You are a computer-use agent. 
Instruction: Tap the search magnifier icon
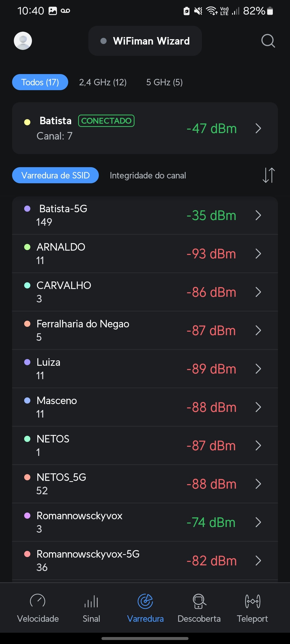coord(268,41)
